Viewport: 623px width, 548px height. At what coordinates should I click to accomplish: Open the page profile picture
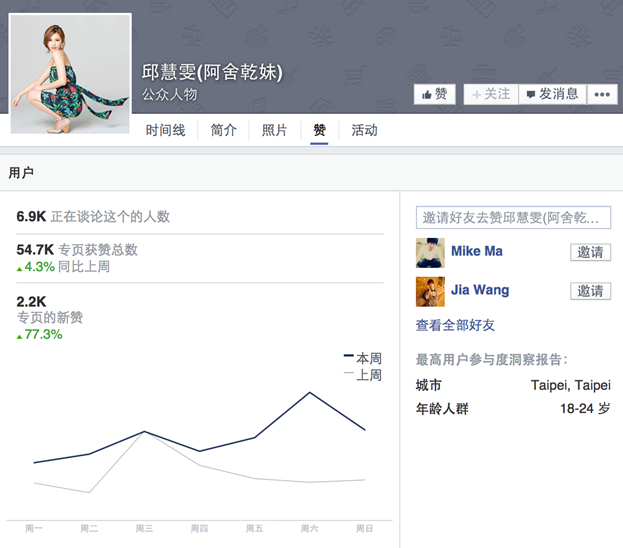70,74
